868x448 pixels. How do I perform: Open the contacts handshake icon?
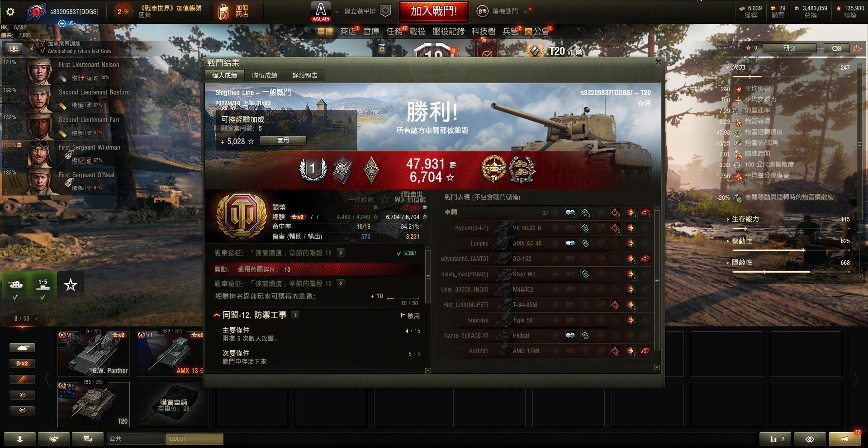pos(54,439)
